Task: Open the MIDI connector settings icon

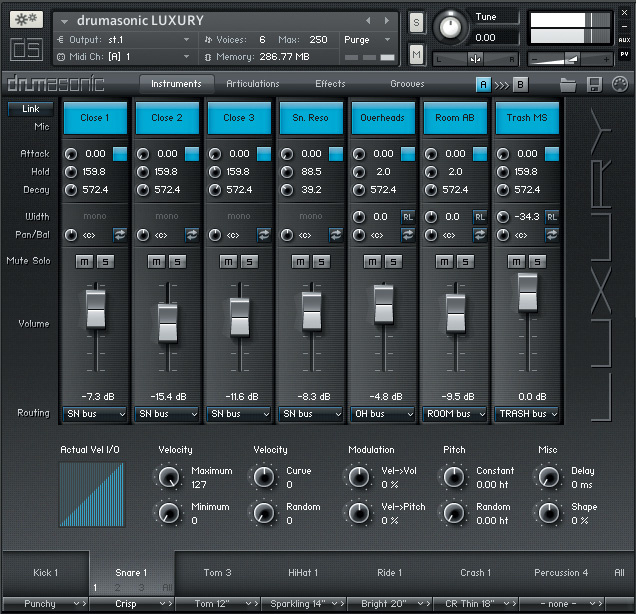Action: coord(620,84)
